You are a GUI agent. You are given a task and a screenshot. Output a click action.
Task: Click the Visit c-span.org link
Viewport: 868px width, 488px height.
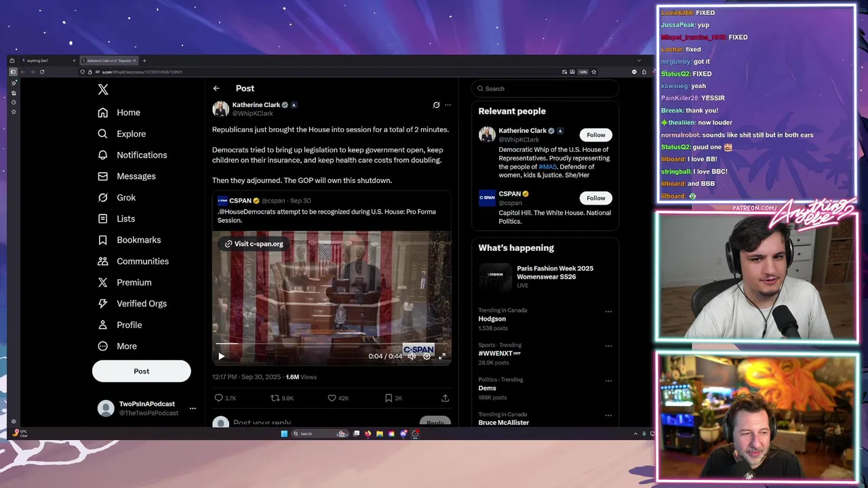[x=254, y=244]
